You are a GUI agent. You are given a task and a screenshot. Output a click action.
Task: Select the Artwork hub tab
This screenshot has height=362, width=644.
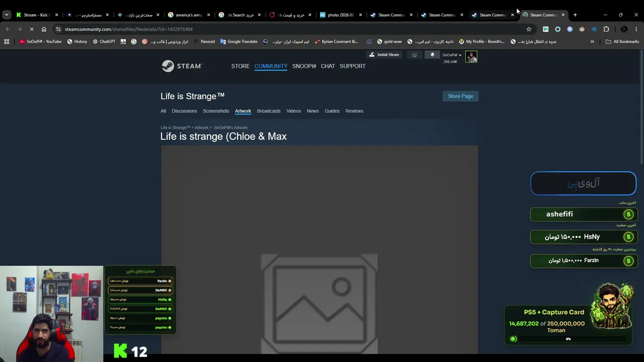pos(243,111)
